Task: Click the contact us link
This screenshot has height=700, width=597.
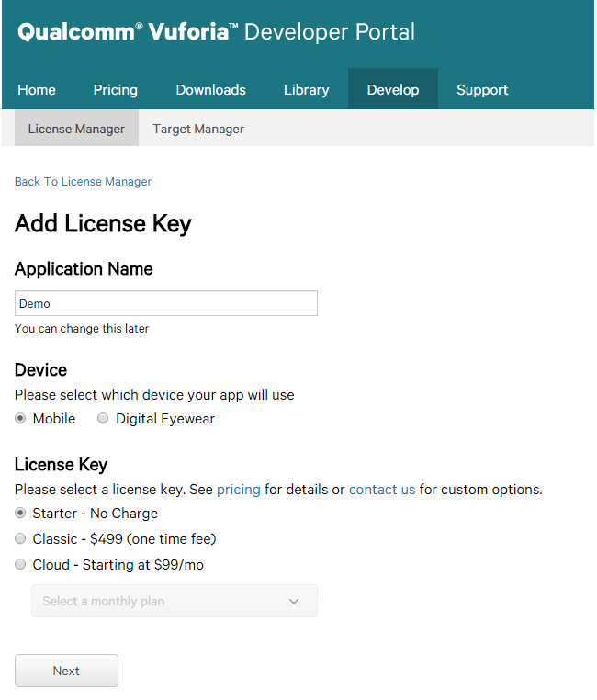Action: pyautogui.click(x=381, y=490)
